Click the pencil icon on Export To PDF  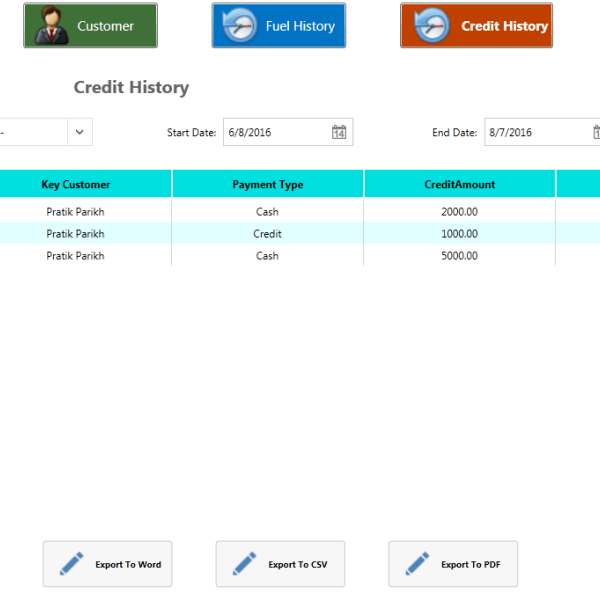(418, 564)
